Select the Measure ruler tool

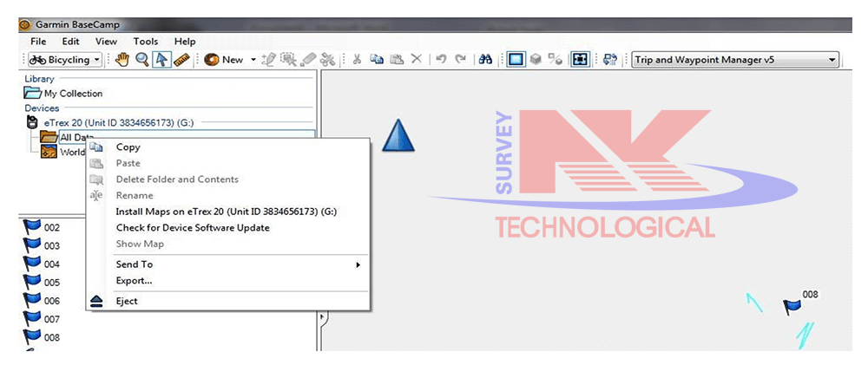[x=181, y=60]
